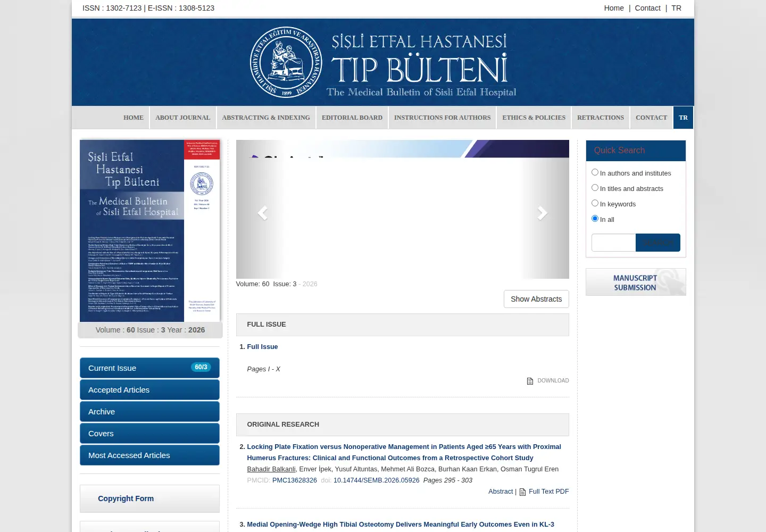Open ETHICS & POLICIES menu

click(534, 118)
